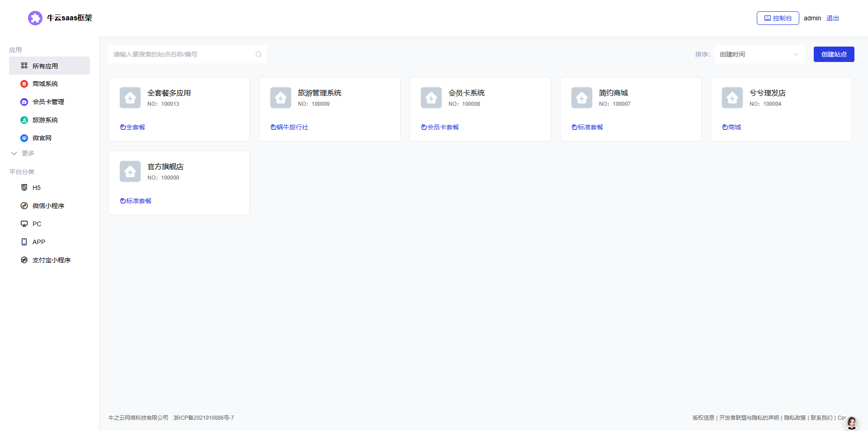Click the green 旅游系统 icon

[x=24, y=120]
